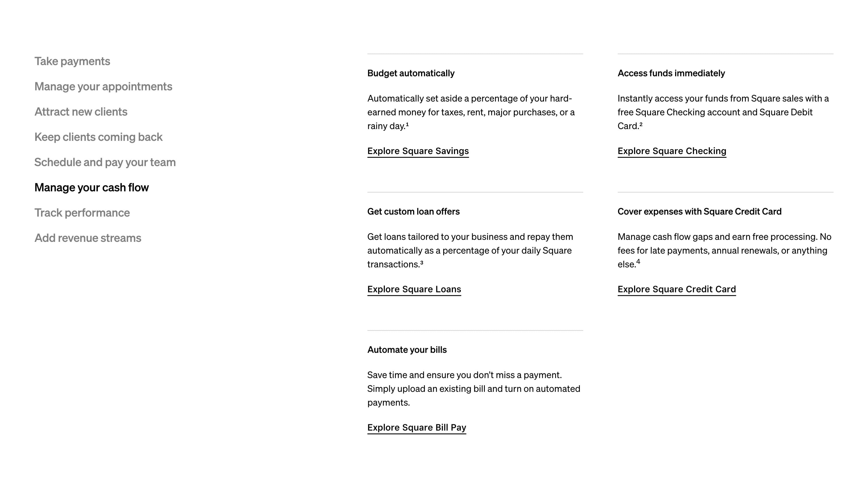This screenshot has height=488, width=868.
Task: Show the Keep clients coming back section
Action: [x=98, y=137]
